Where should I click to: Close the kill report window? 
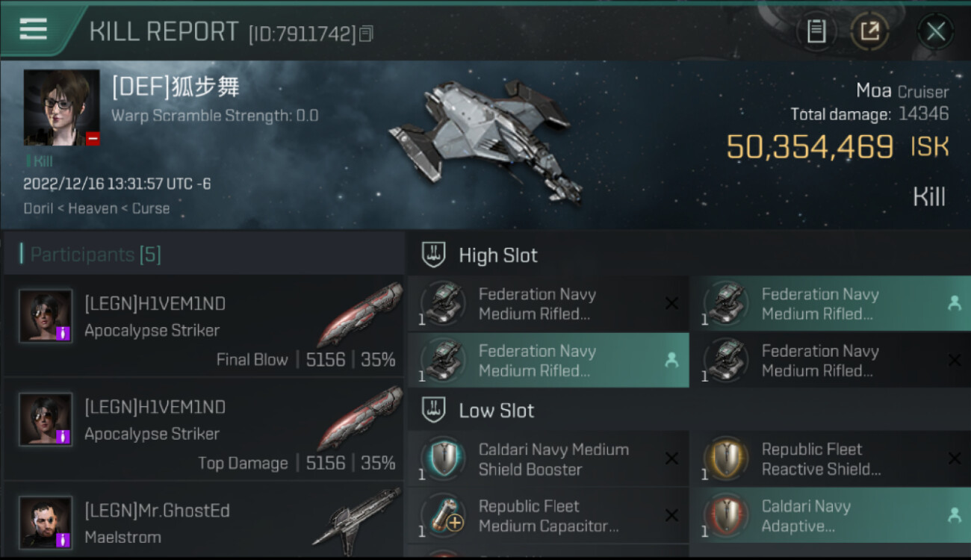click(935, 31)
